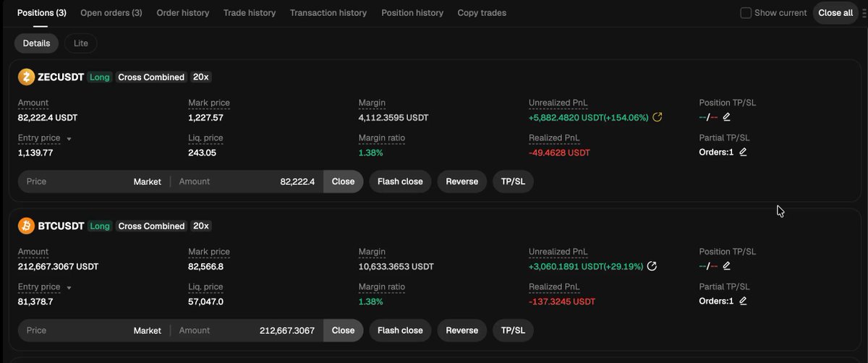Click BTCUSDT close Price input field

tap(72, 330)
